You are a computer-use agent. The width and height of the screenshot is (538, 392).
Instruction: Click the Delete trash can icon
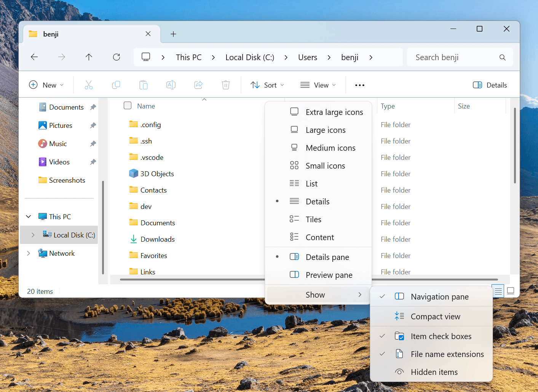coord(226,85)
